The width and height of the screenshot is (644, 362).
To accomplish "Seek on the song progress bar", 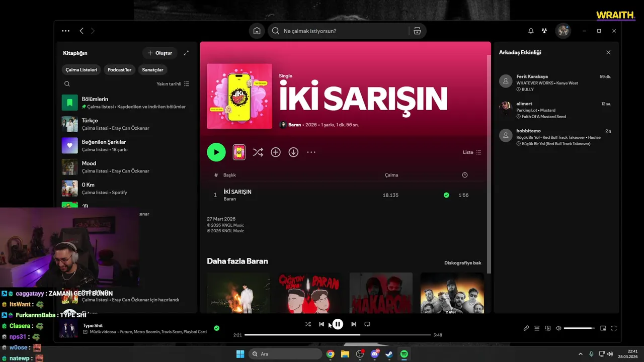I will [x=338, y=335].
